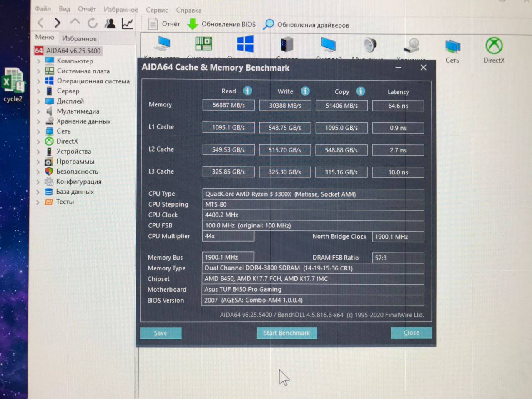The image size is (532, 399).
Task: Open the Windows logo icon in main pane
Action: coord(245,45)
